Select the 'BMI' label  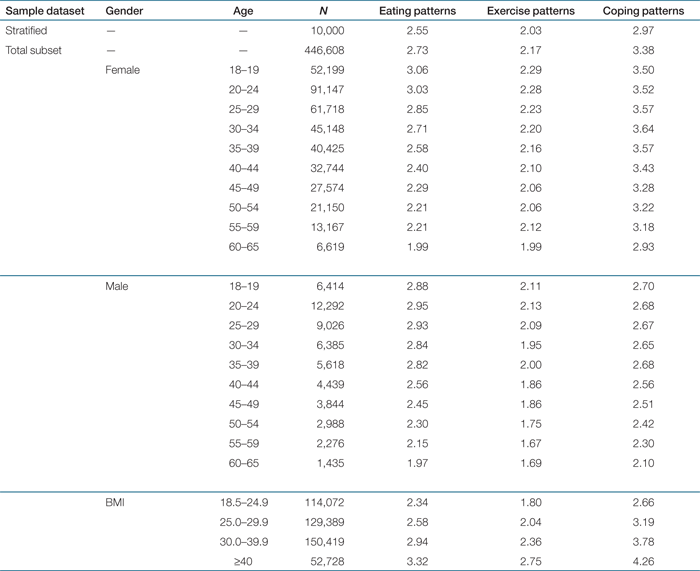(x=115, y=502)
